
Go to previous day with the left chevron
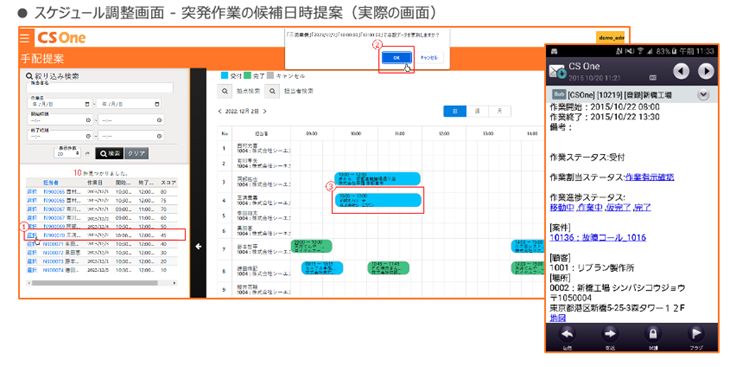220,112
